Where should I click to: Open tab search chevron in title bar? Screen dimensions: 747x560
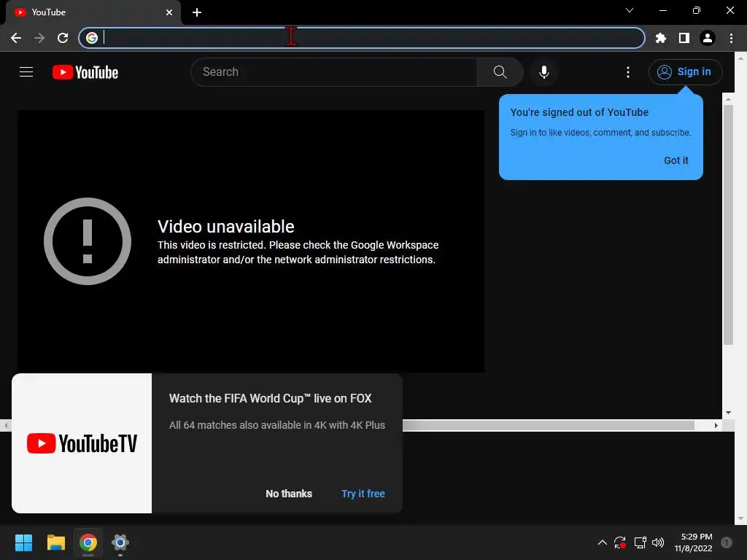(x=630, y=10)
